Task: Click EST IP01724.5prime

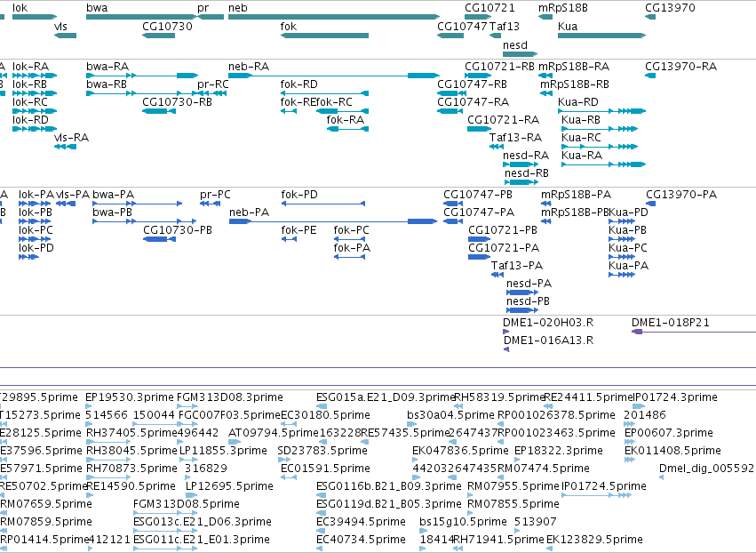Action: coord(603,486)
